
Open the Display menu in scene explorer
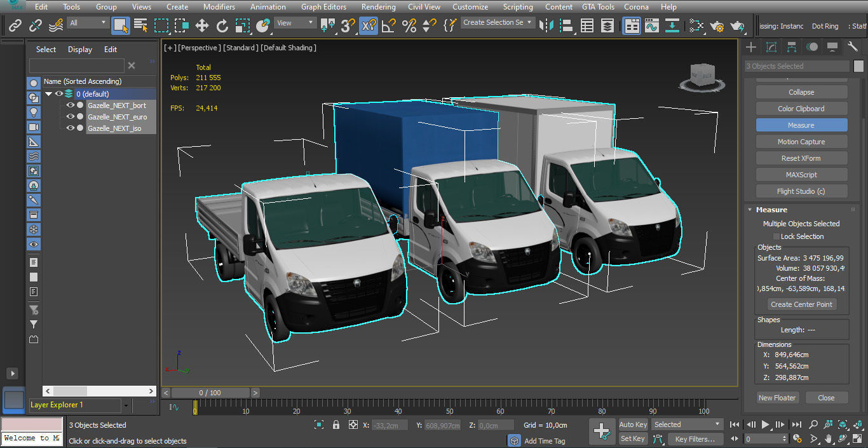coord(80,50)
